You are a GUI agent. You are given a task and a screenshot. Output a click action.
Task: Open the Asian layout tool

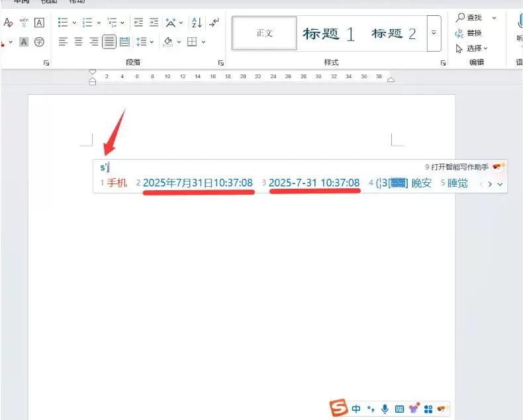[x=171, y=23]
